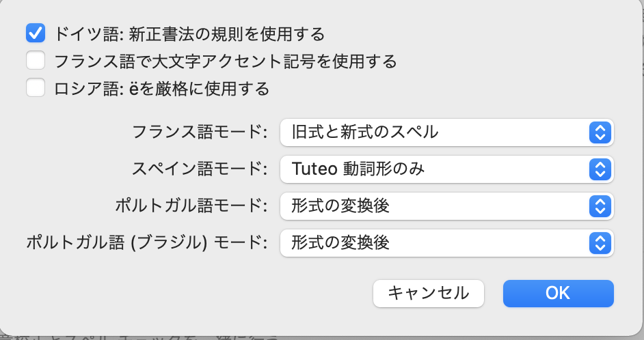Click the フランス語で大文字アクセント記号を使用する label text
This screenshot has height=340, width=644.
point(225,61)
